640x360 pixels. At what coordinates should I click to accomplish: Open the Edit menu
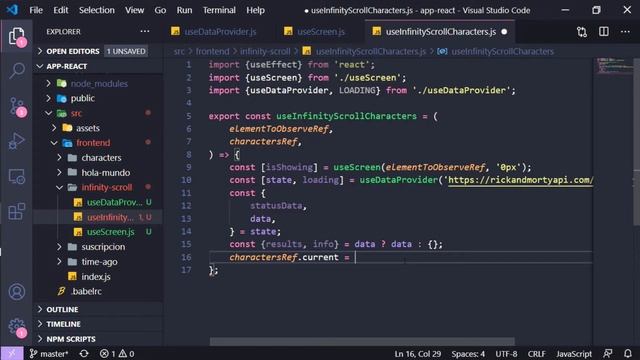pos(60,10)
